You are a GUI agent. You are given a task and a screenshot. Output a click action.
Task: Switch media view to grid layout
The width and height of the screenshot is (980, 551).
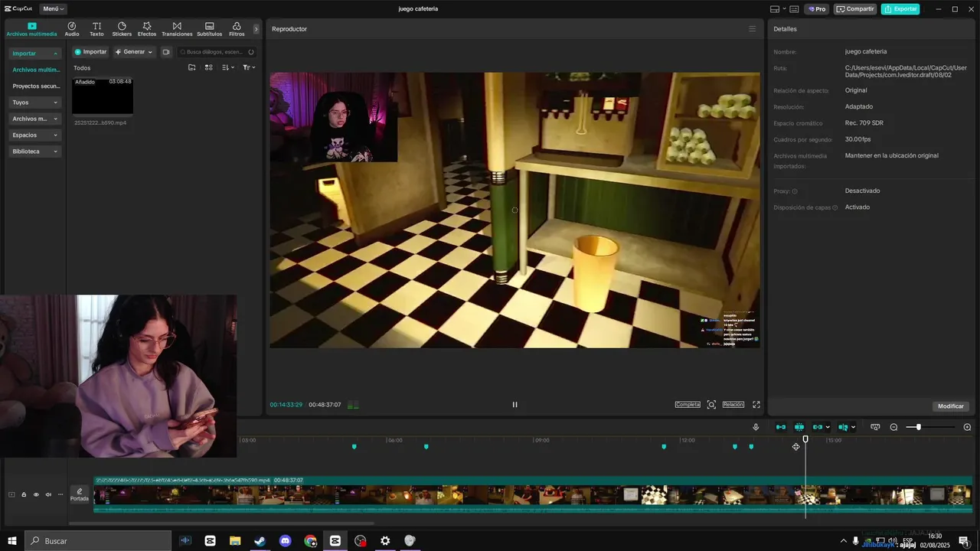pyautogui.click(x=208, y=67)
